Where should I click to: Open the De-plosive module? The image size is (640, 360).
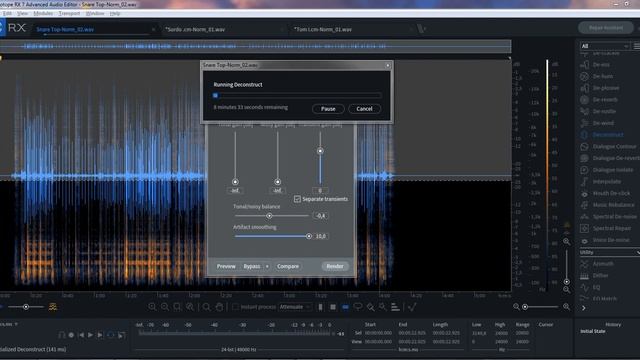pyautogui.click(x=606, y=88)
